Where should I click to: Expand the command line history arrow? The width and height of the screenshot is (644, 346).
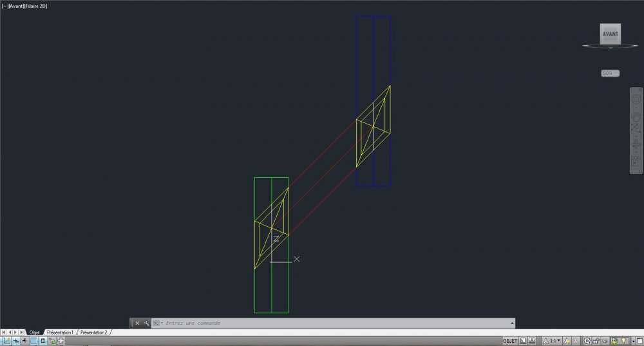click(512, 323)
